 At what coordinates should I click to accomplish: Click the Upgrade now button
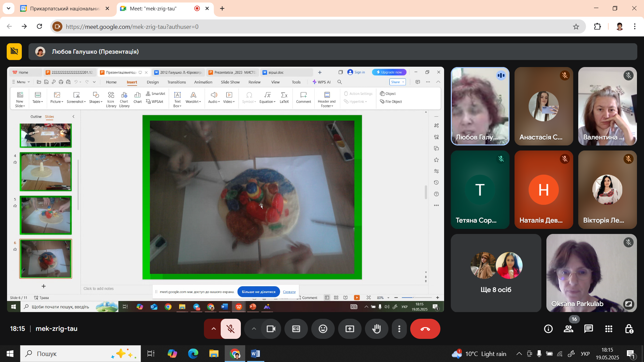point(389,72)
